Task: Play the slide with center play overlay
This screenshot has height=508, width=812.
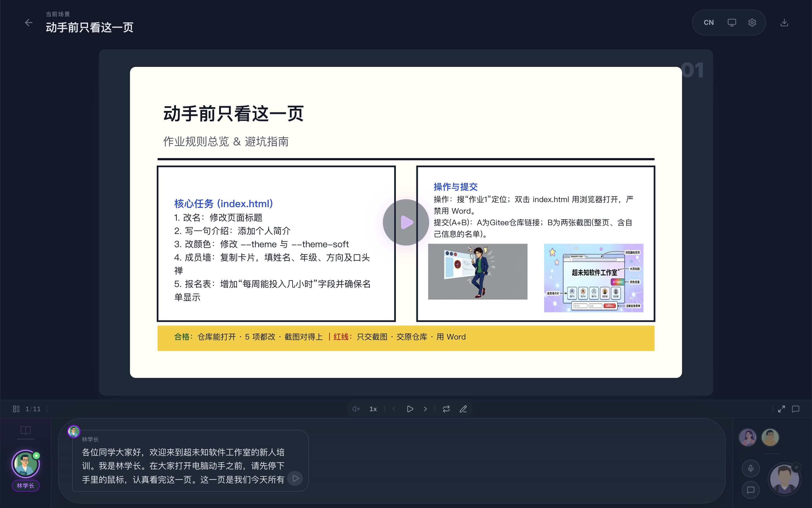Action: [x=406, y=222]
